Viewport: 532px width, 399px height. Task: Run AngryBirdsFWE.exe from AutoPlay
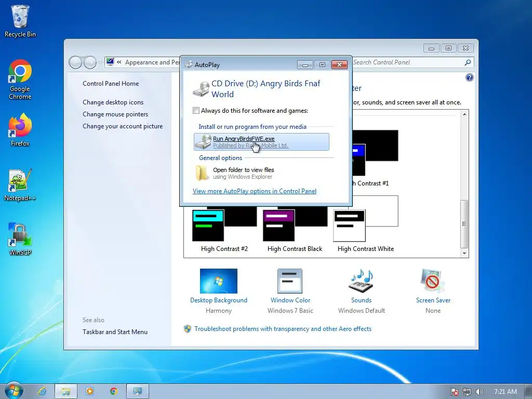[x=261, y=142]
